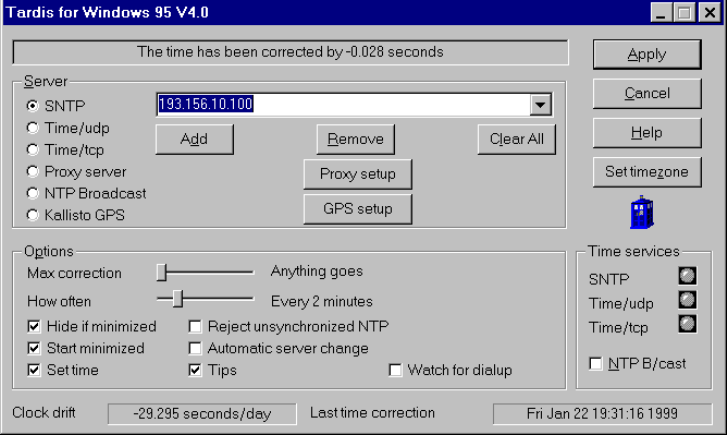The width and height of the screenshot is (727, 435).
Task: Click the SNTP time service indicator light
Action: point(687,275)
